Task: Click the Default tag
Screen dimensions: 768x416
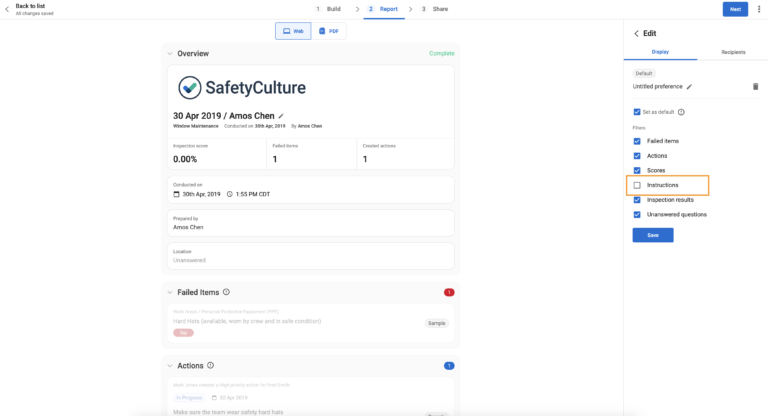Action: tap(644, 73)
